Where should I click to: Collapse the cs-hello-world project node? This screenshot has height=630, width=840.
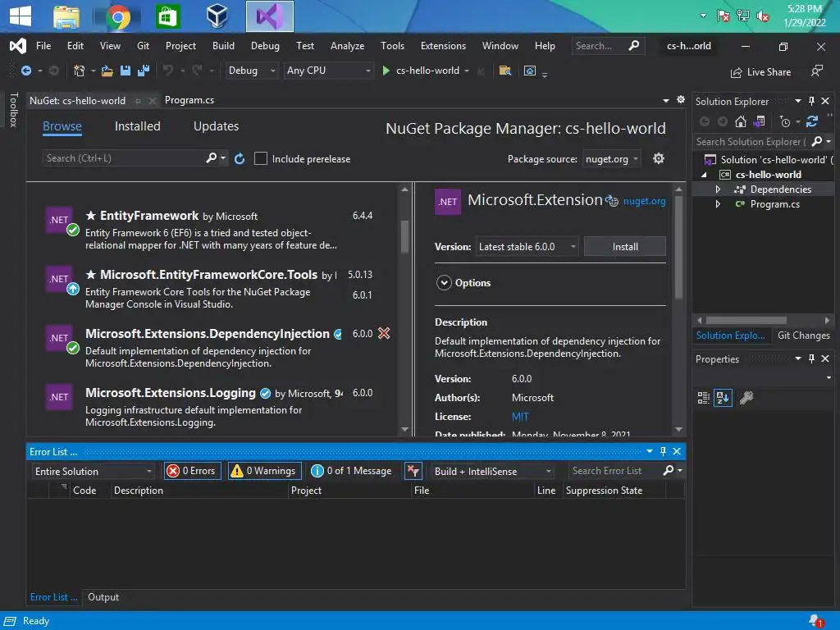click(704, 175)
